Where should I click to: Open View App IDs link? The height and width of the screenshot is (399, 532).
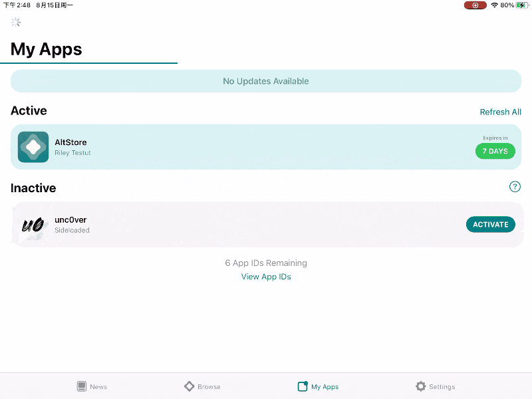click(x=266, y=277)
